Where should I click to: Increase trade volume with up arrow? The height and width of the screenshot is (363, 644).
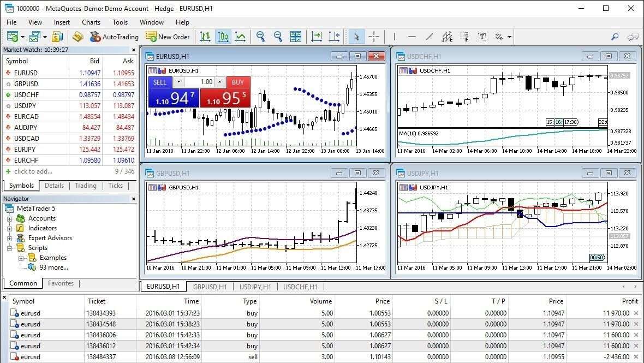coord(220,82)
